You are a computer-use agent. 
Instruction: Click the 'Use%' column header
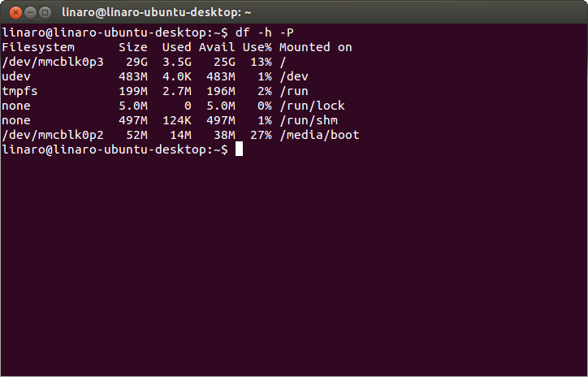tap(257, 47)
